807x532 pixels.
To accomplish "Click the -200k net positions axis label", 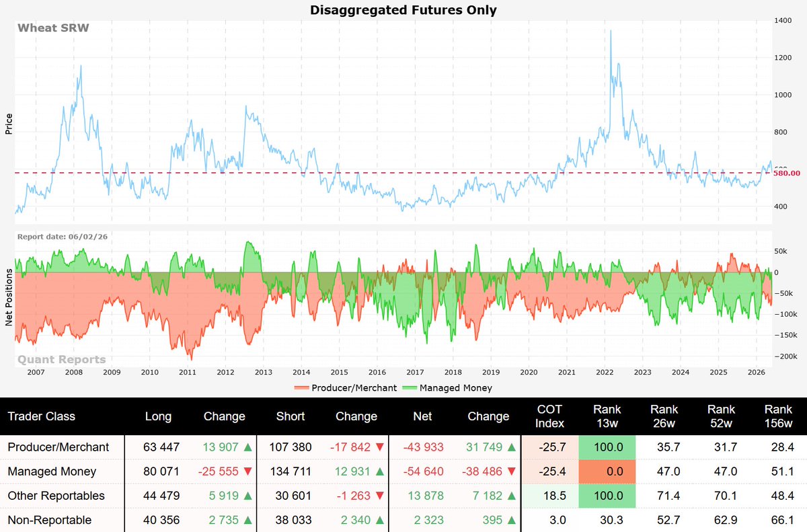I will tap(785, 356).
